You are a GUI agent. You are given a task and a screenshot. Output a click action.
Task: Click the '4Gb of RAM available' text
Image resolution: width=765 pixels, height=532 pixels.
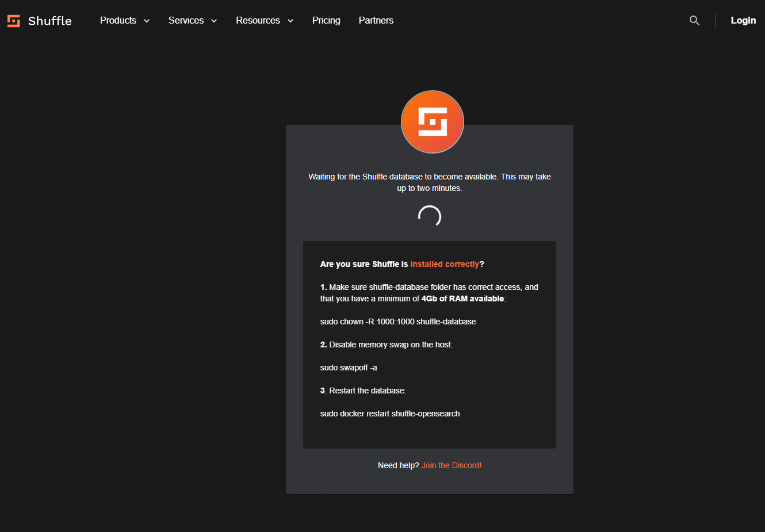click(462, 298)
